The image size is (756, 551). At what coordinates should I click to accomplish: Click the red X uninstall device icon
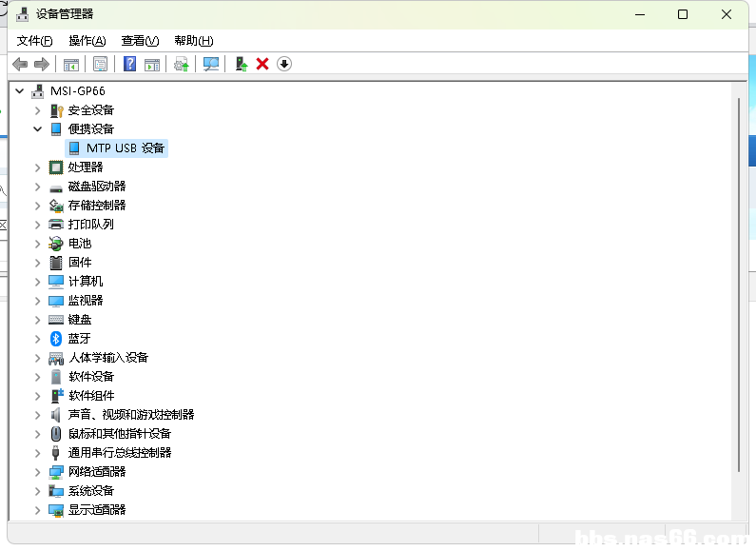(262, 64)
